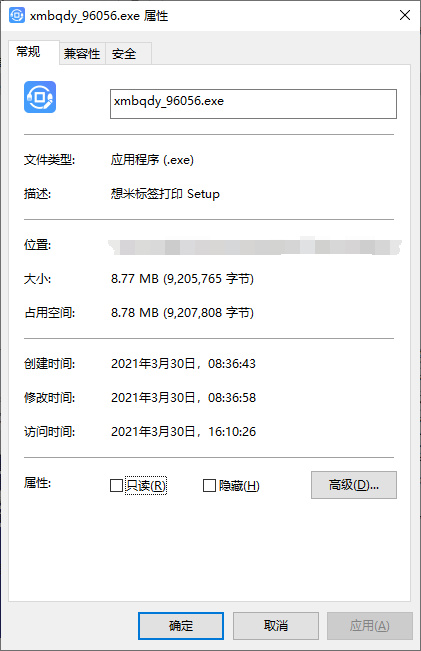421x651 pixels.
Task: Click the 描述 value 想米标签打印 Setup
Action: (x=165, y=194)
